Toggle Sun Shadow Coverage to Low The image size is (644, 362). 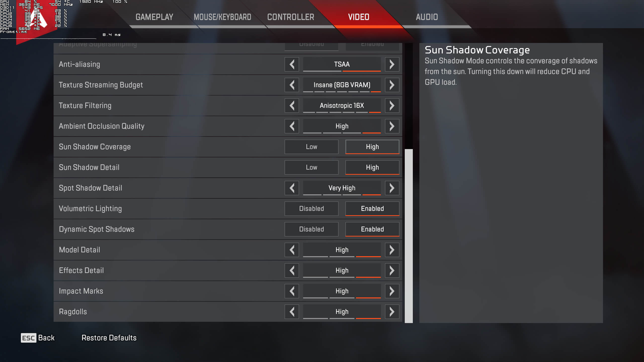tap(311, 147)
